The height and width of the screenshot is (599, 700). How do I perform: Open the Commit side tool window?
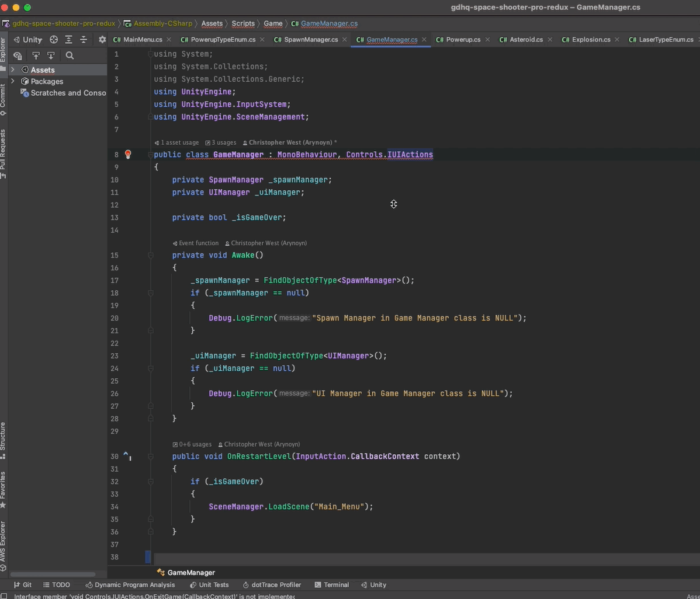pos(3,100)
